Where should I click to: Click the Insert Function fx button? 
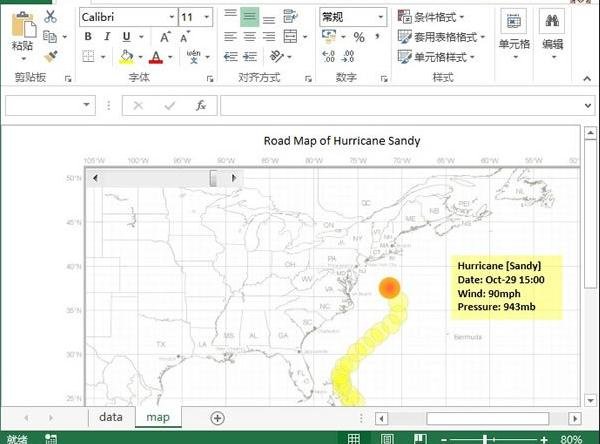click(x=201, y=105)
